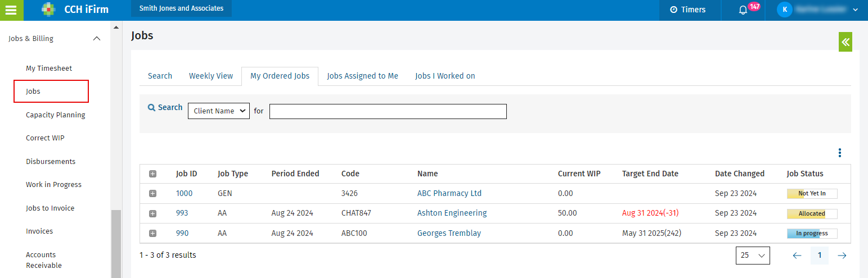Sort by Date Changed column header
The width and height of the screenshot is (868, 278).
[740, 174]
